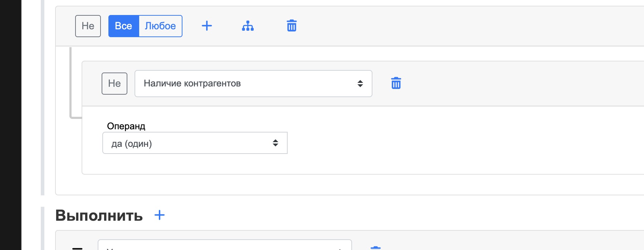Add a nested condition group via hierarchy icon

(248, 26)
